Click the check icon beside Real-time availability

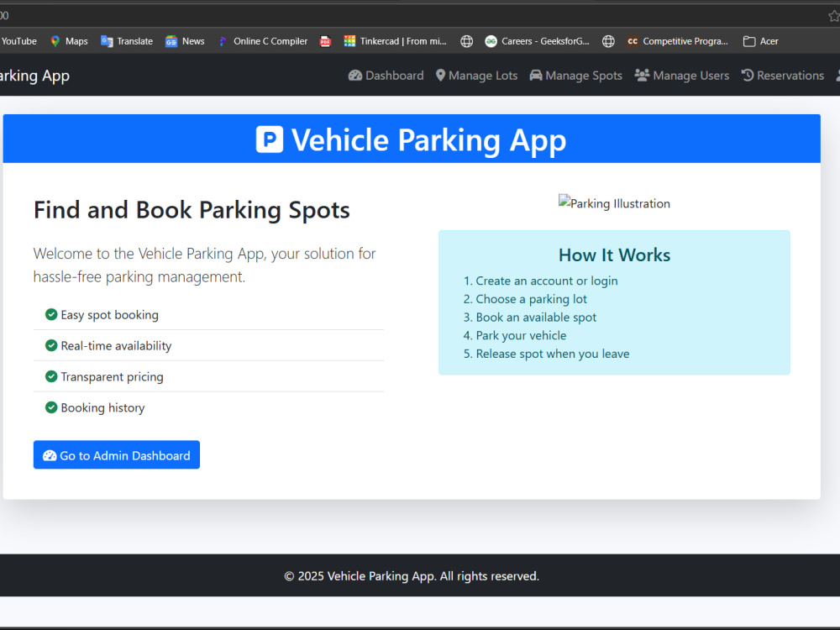[51, 345]
